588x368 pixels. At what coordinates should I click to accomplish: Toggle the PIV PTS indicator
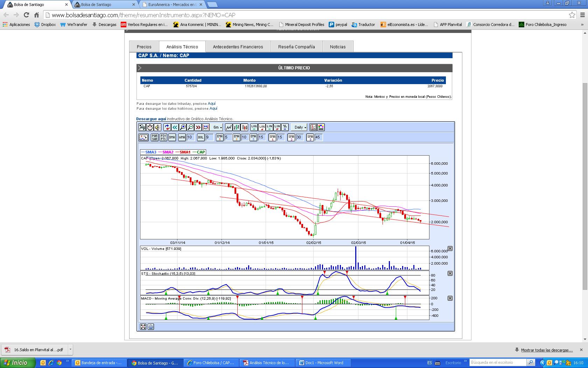pos(163,137)
